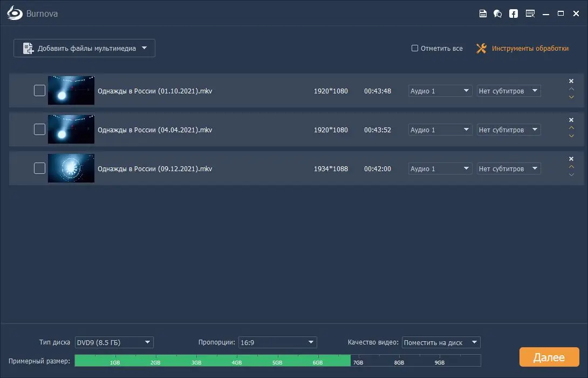Image resolution: width=588 pixels, height=378 pixels.
Task: Move 01.10.2021 file down with arrow
Action: coord(571,97)
